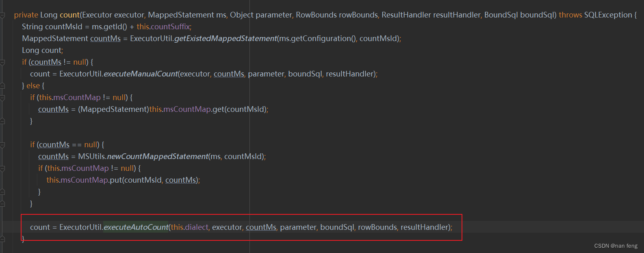Click the 'Long count;' declaration line
Screen dimensions: 644x253
click(x=43, y=50)
